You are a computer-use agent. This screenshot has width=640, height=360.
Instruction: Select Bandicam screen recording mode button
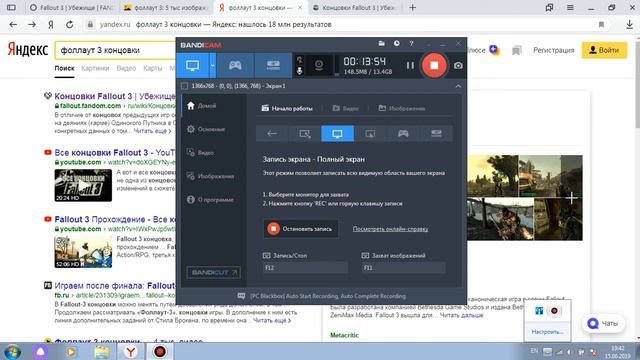(192, 65)
